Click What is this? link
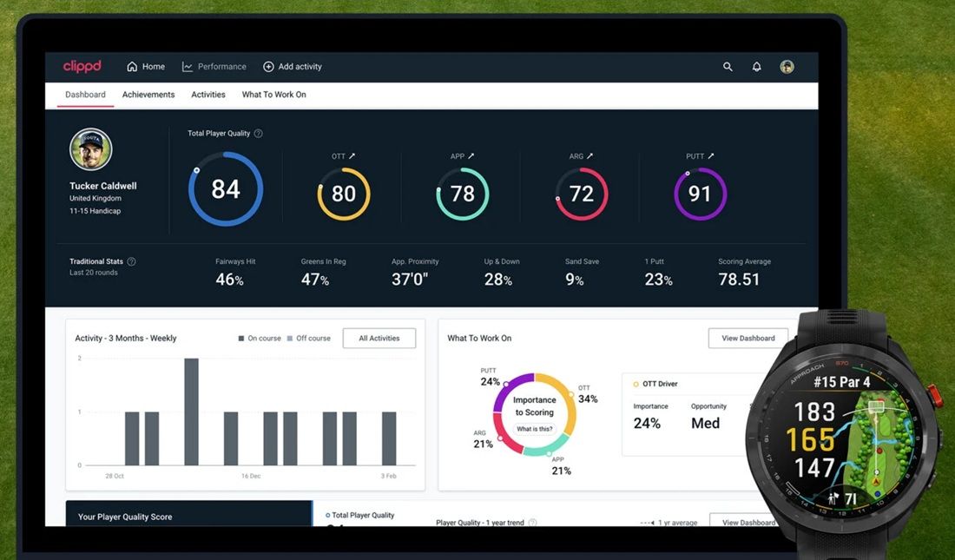The width and height of the screenshot is (955, 560). [535, 429]
